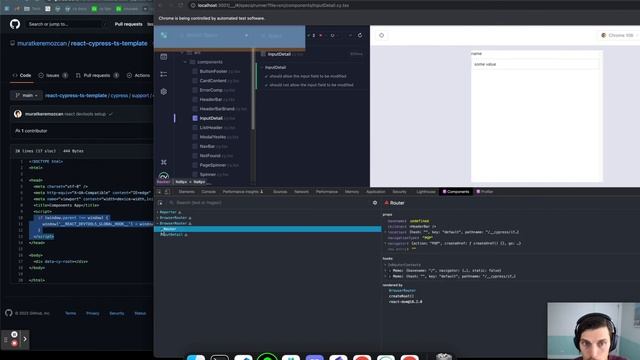The width and height of the screenshot is (640, 360).
Task: Switch to the GitHub Issues tab
Action: click(53, 76)
